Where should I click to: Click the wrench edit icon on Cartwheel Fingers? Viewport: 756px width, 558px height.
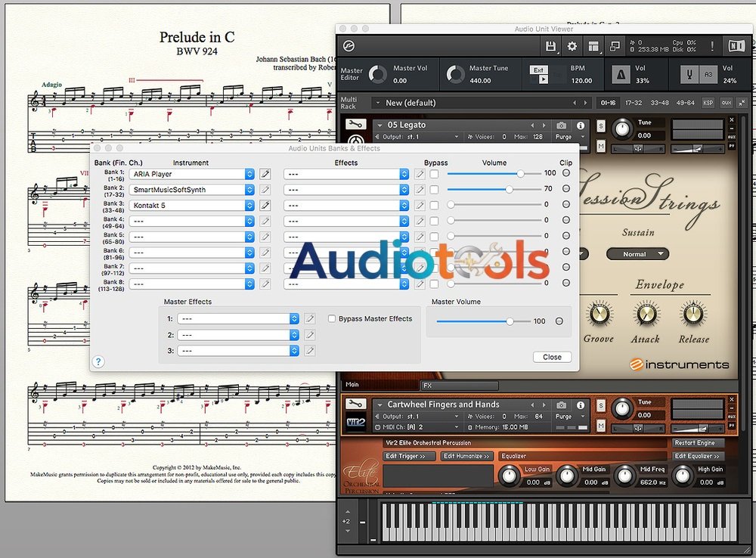356,403
